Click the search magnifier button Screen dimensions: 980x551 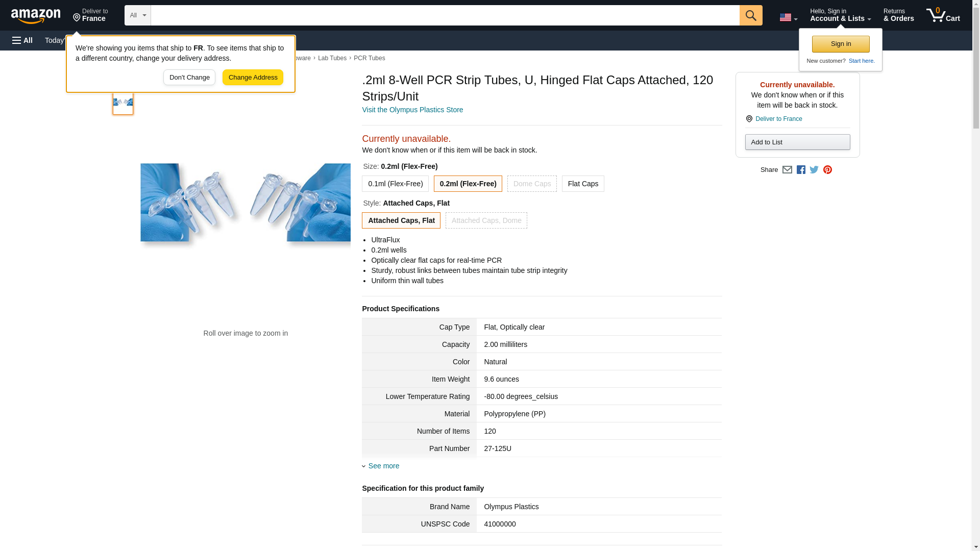[750, 15]
